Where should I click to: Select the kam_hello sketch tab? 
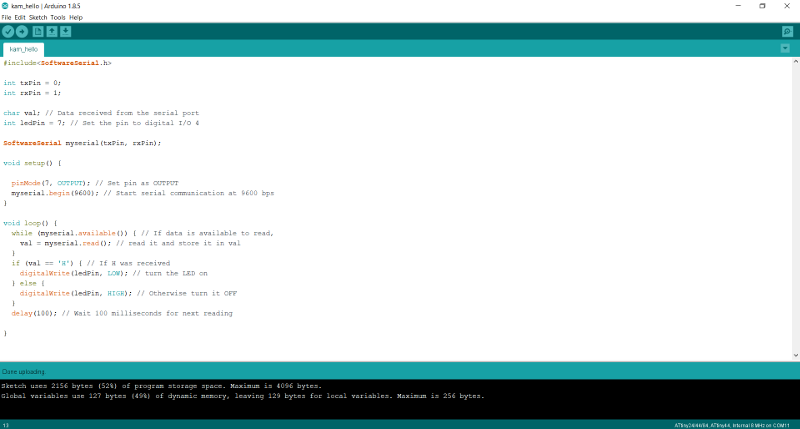(23, 49)
